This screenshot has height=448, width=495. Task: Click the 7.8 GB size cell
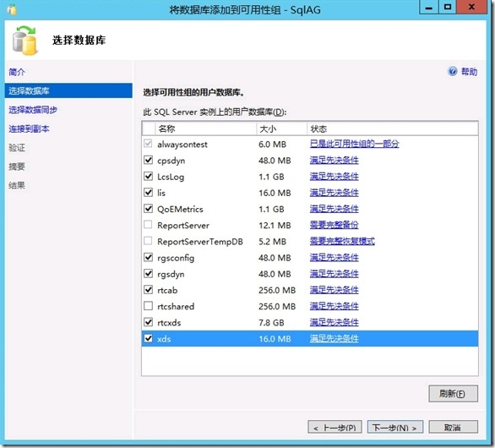(271, 323)
